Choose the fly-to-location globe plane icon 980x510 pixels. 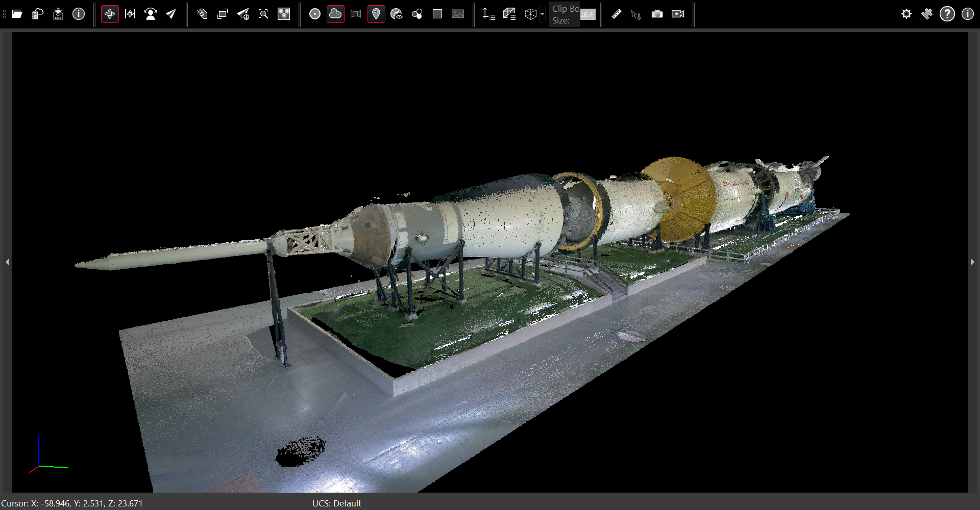click(243, 14)
